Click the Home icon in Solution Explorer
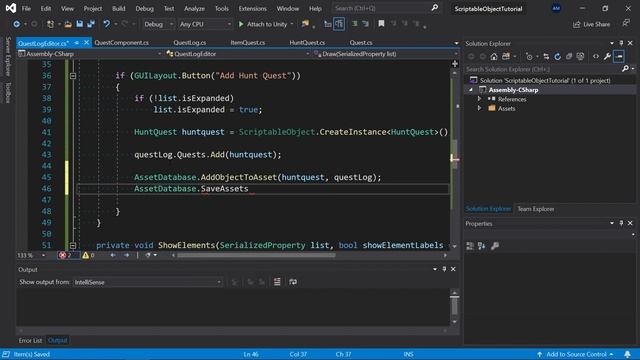This screenshot has height=360, width=640. click(494, 56)
